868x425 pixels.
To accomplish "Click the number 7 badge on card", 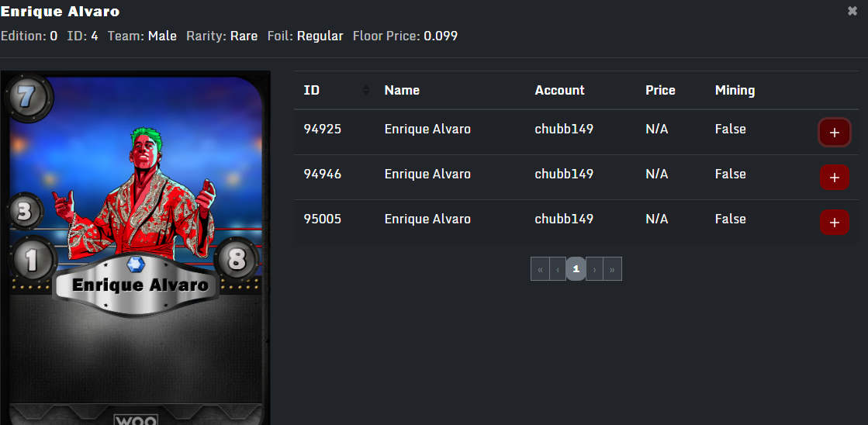I will [x=27, y=98].
